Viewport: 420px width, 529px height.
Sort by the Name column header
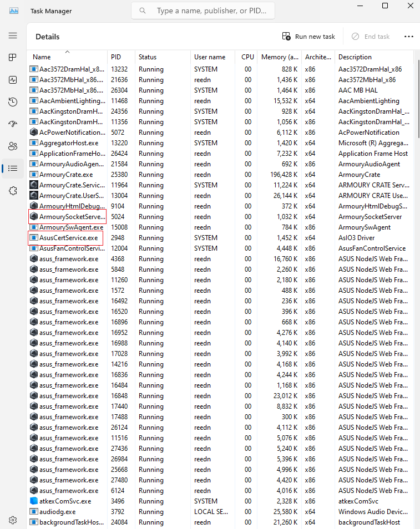67,57
